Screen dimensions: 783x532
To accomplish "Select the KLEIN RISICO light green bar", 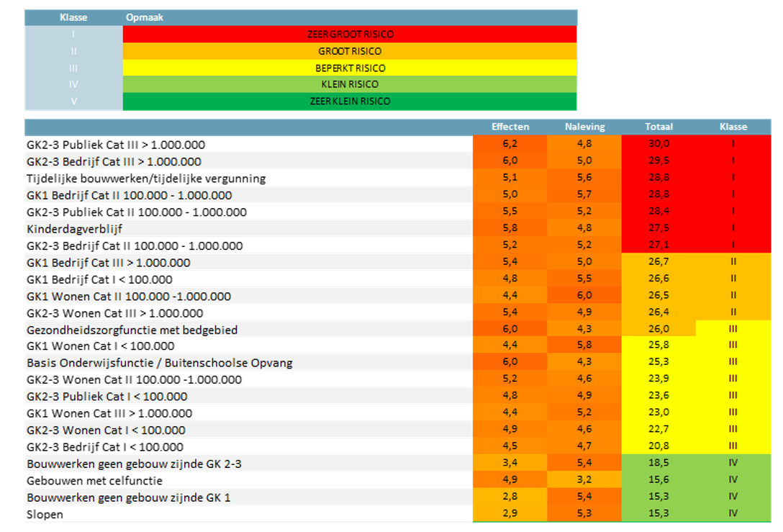I will pyautogui.click(x=350, y=84).
